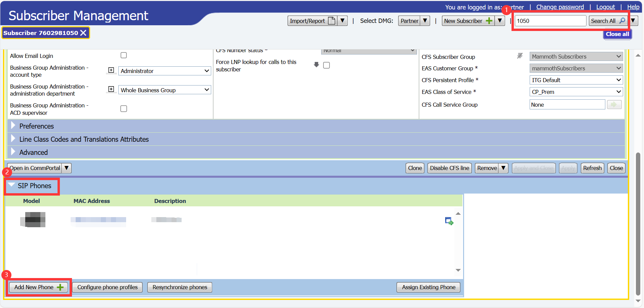Click the phone row action icon

point(449,221)
